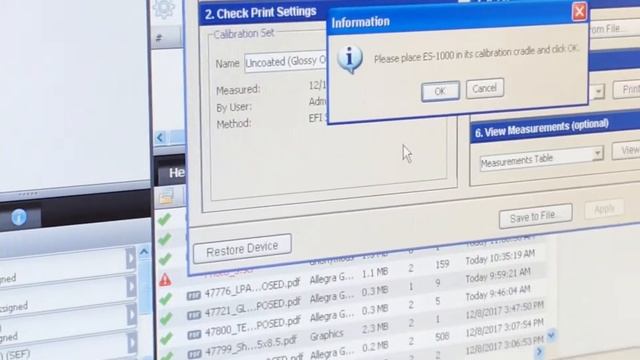Screen dimensions: 640x360
Task: Click the green checkmark beside 47800_TE job
Action: point(166,338)
